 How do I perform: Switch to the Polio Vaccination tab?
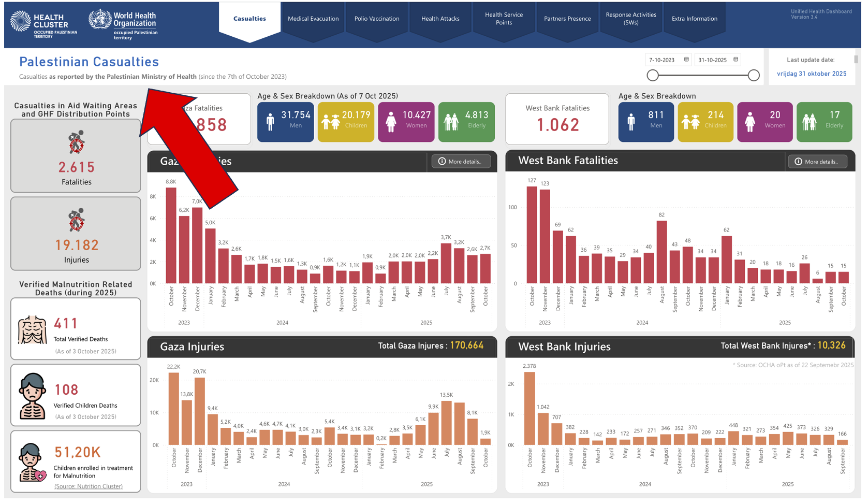(377, 19)
